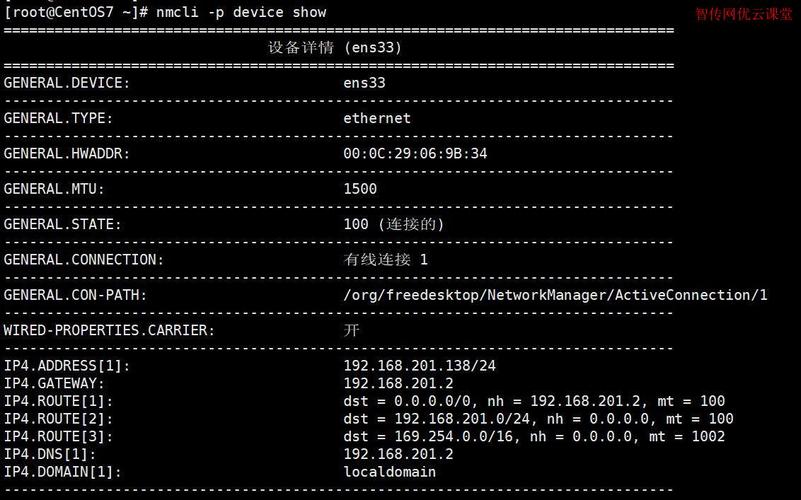The image size is (801, 500).
Task: Click the MTU value 1500
Action: pos(360,188)
